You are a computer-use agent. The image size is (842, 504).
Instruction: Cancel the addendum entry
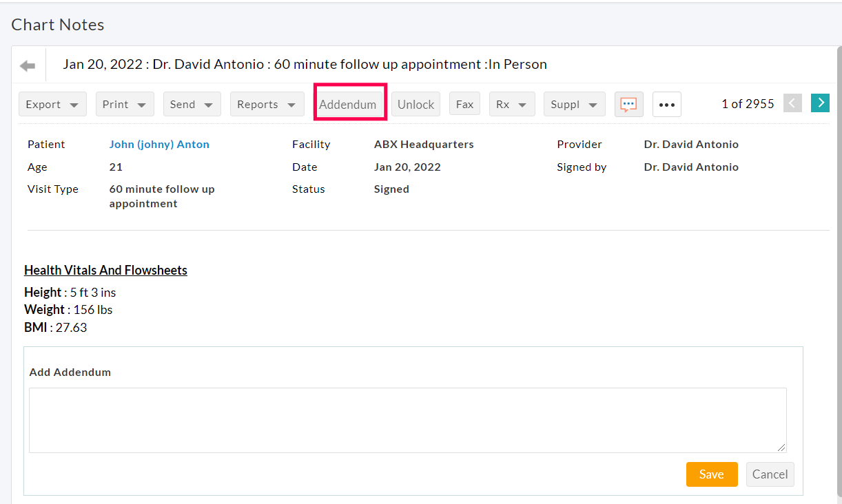(x=770, y=474)
